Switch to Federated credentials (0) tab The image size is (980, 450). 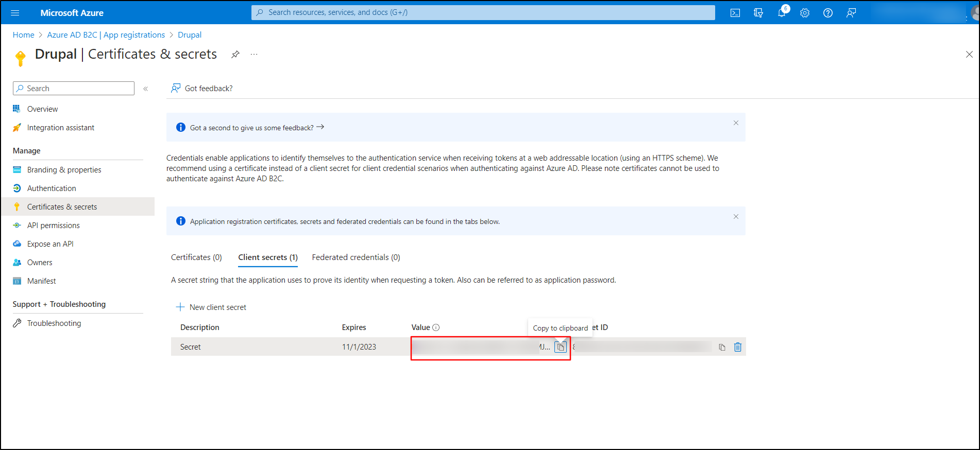[x=356, y=257]
